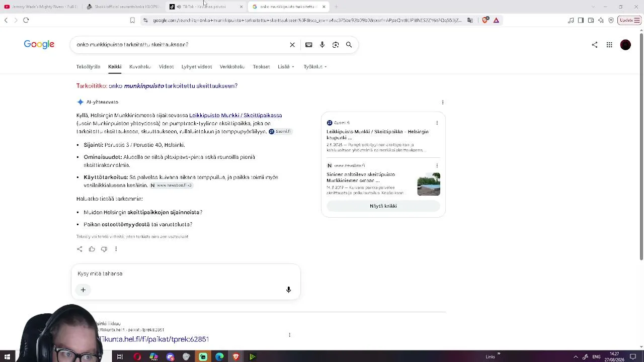644x362 pixels.
Task: Open Suomi.fi source card options menu
Action: (x=437, y=123)
